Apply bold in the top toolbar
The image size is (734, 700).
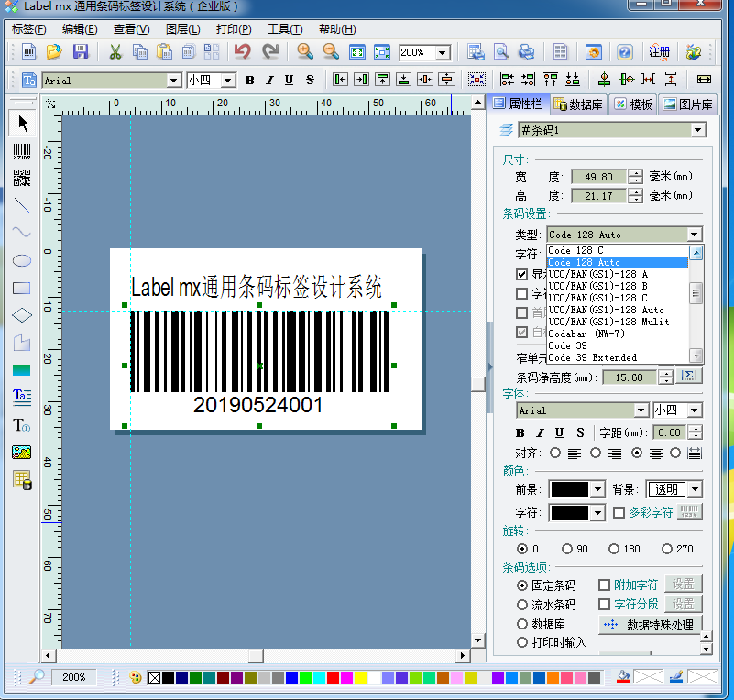(249, 80)
